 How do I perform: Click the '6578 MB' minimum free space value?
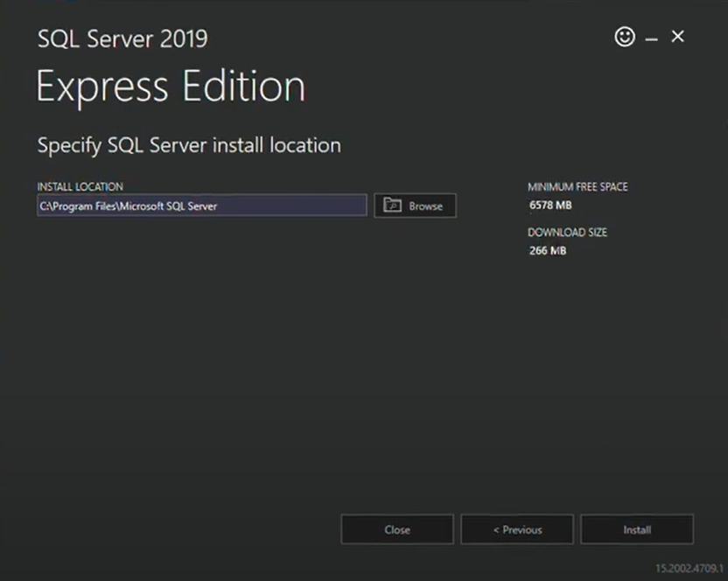[550, 205]
